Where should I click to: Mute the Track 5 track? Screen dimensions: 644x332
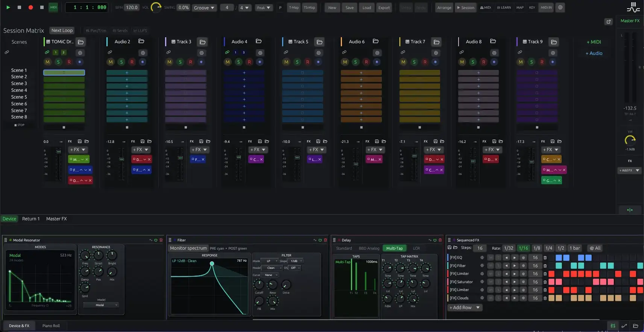pyautogui.click(x=286, y=62)
